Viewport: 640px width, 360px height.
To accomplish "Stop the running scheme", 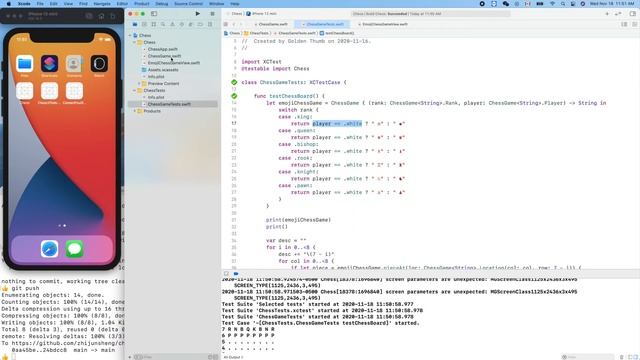I will click(212, 13).
